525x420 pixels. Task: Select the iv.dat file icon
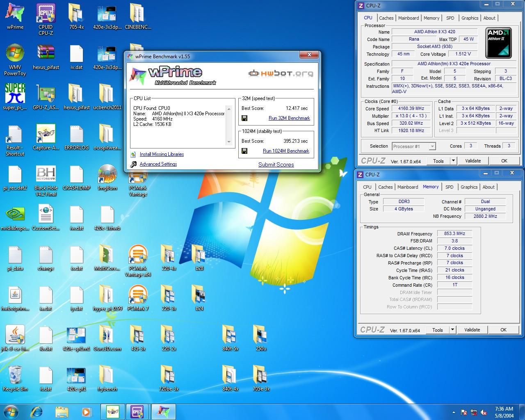[x=76, y=57]
